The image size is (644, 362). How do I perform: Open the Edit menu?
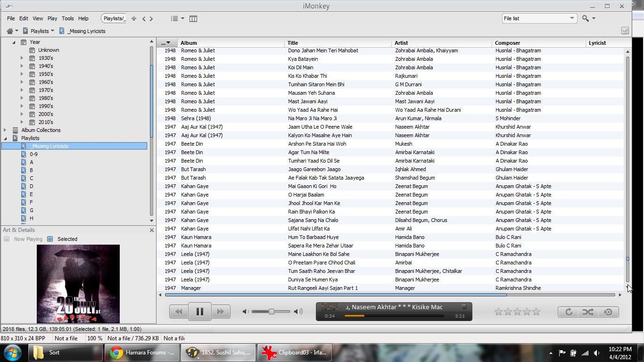[24, 18]
